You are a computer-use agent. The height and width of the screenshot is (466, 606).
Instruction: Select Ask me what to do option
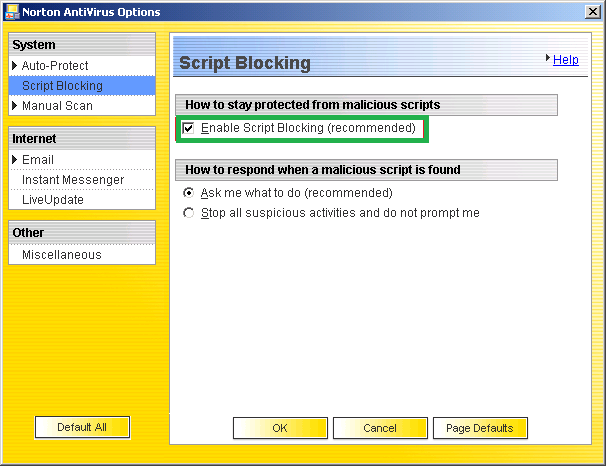(188, 192)
